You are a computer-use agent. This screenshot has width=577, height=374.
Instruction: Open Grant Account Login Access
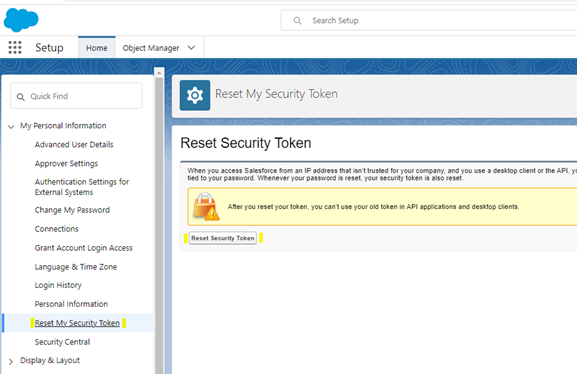pos(84,248)
